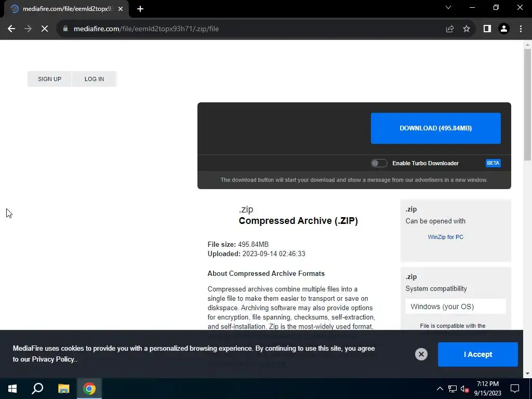
Task: Select the mediafire.com file tab
Action: point(66,9)
